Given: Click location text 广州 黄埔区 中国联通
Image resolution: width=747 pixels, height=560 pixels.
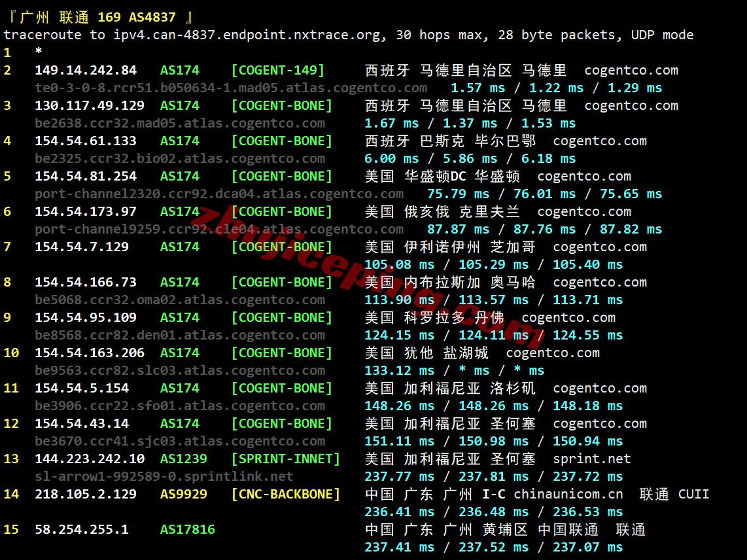Looking at the screenshot, I should click(x=521, y=529).
